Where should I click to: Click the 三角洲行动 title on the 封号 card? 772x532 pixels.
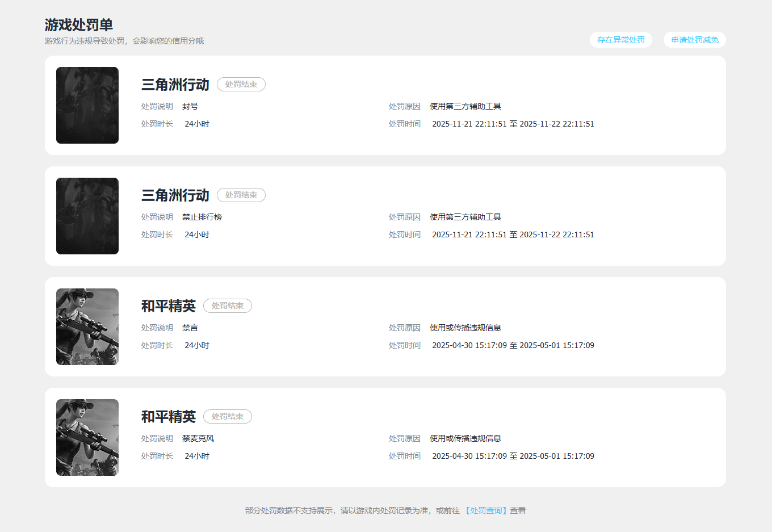coord(175,85)
